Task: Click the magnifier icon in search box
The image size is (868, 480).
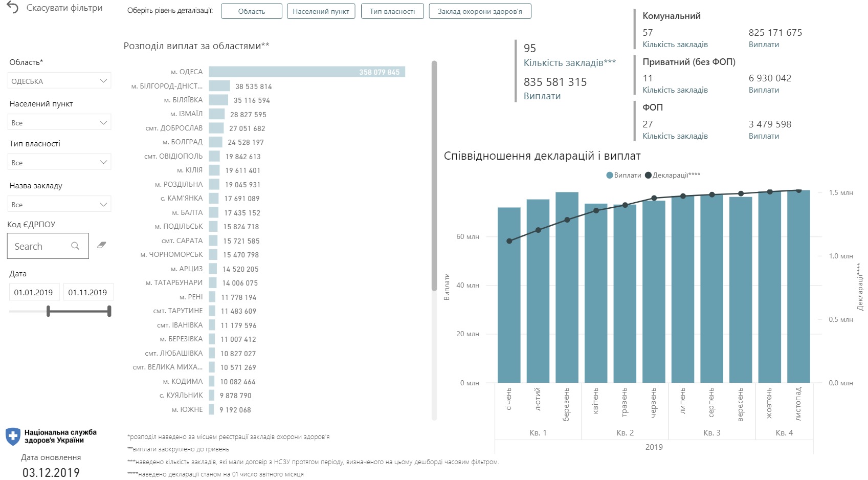Action: 75,246
